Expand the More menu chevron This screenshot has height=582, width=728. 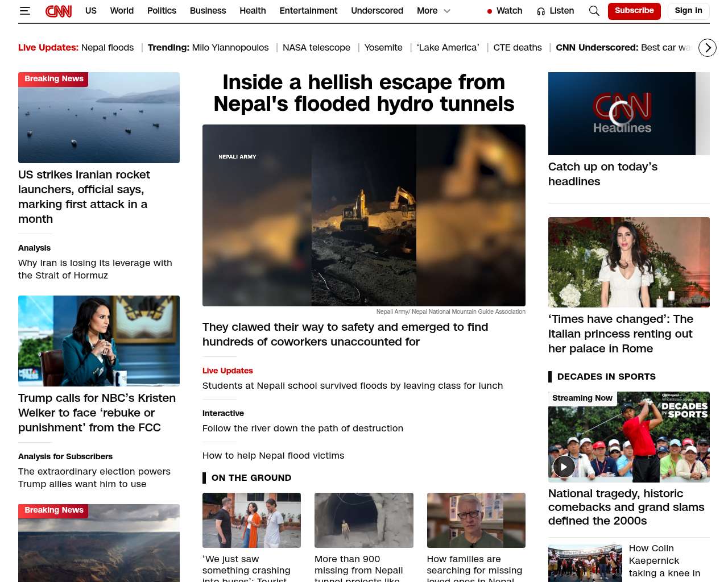(447, 11)
